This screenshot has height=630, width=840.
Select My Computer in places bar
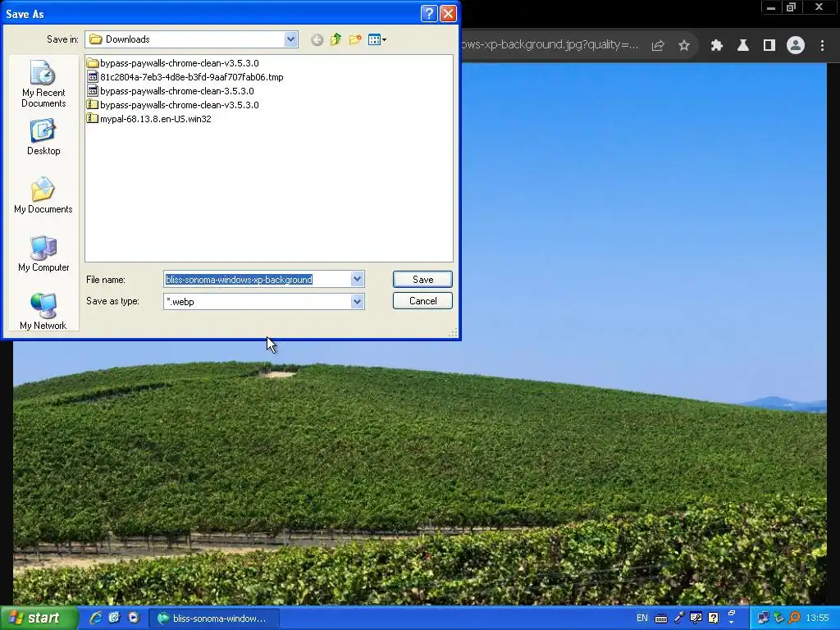[43, 254]
